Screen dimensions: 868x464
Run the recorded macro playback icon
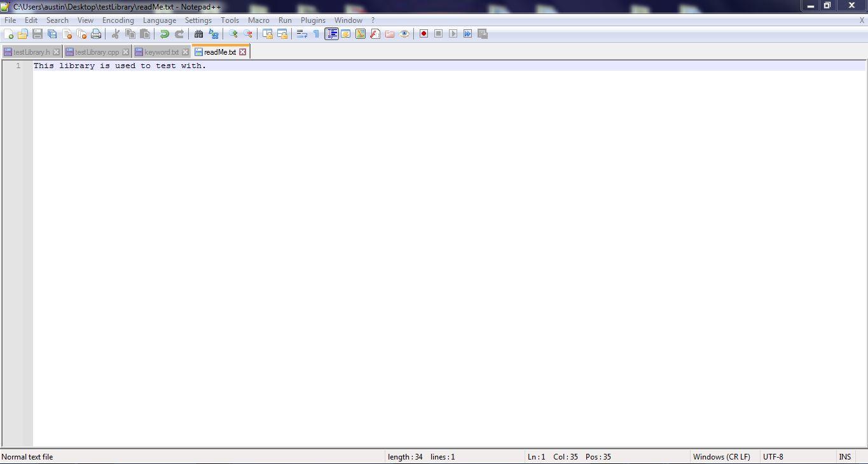[x=453, y=34]
